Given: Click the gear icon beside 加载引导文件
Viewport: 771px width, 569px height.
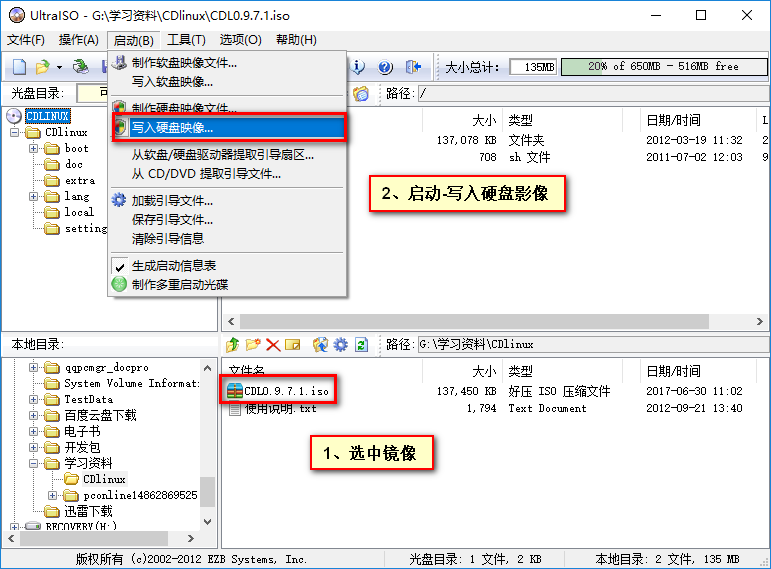Looking at the screenshot, I should click(x=119, y=200).
